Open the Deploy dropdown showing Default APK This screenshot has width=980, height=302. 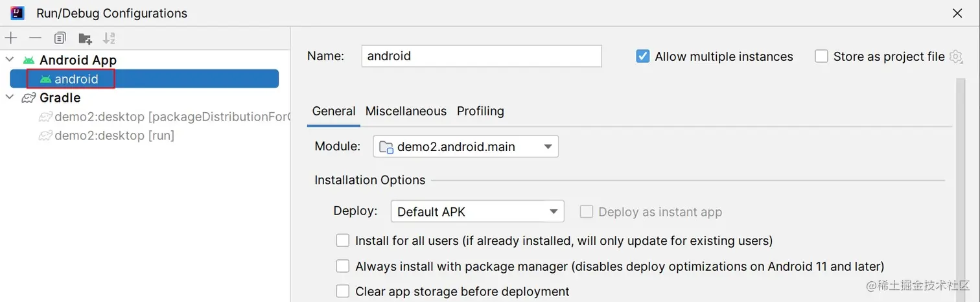coord(477,211)
